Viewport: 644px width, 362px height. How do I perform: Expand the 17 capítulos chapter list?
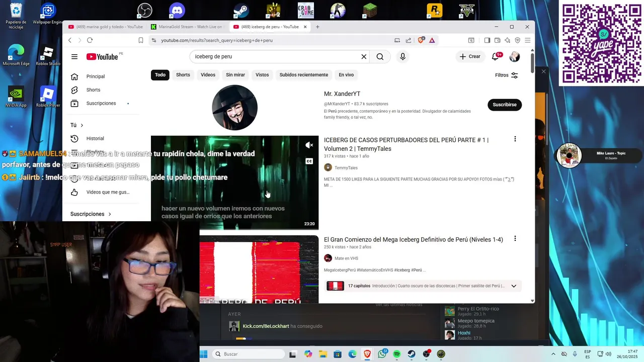[514, 286]
